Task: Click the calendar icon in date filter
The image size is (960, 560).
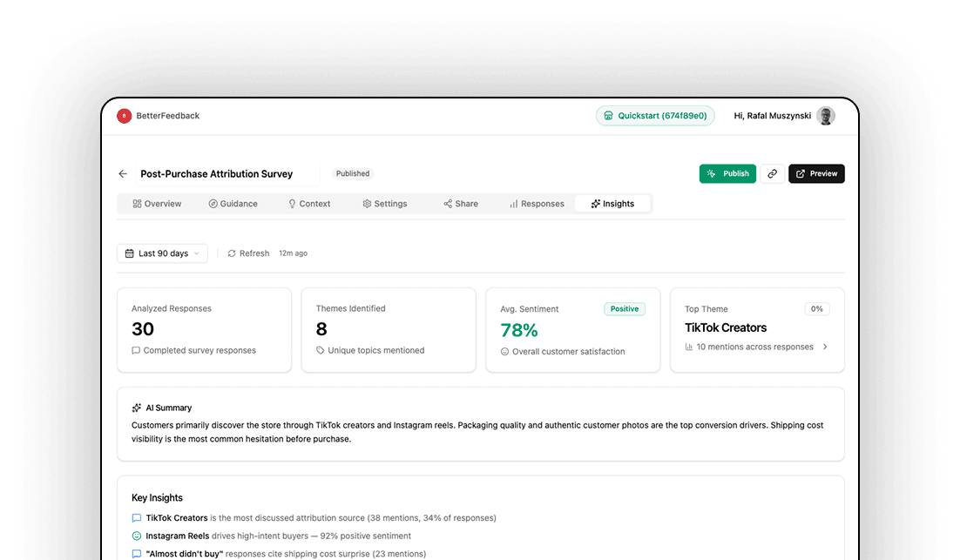Action: coord(129,253)
